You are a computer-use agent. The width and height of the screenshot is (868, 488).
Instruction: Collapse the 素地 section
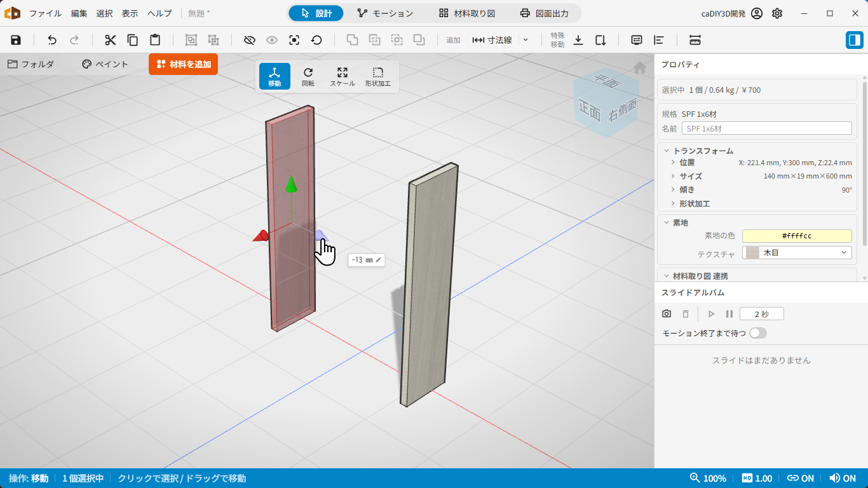[x=667, y=222]
